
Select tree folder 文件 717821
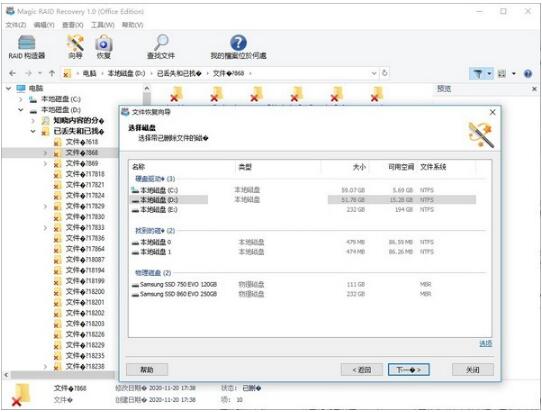click(x=85, y=185)
